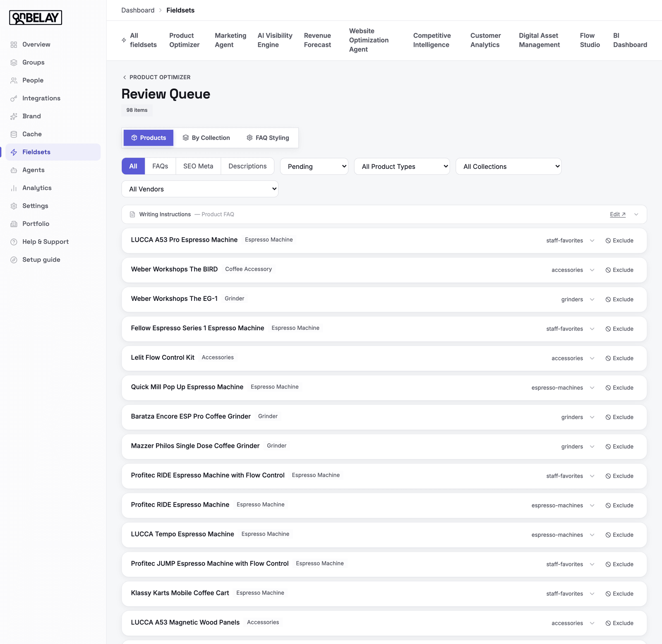662x644 pixels.
Task: Go to Dashboard breadcrumb
Action: coord(138,10)
